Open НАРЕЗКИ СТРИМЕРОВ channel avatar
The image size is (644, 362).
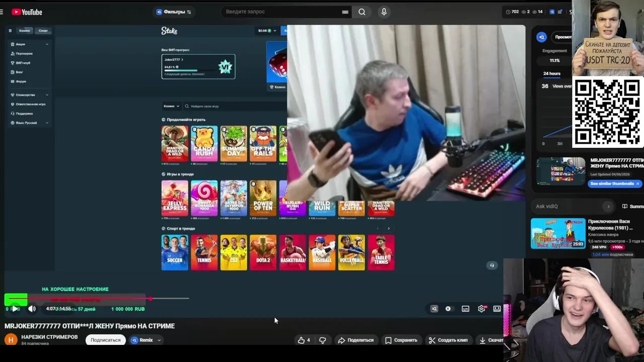(11, 340)
